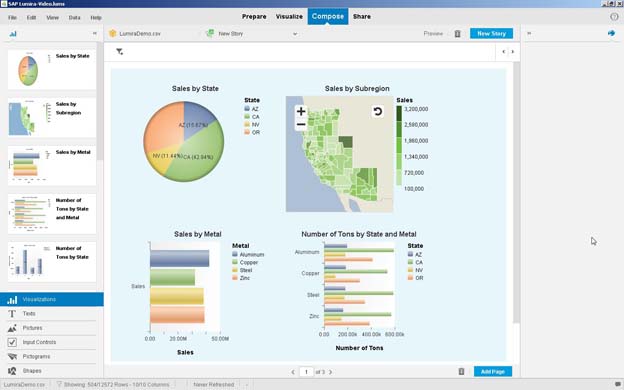
Task: Click the OR swatch in tons chart legend
Action: tap(410, 278)
